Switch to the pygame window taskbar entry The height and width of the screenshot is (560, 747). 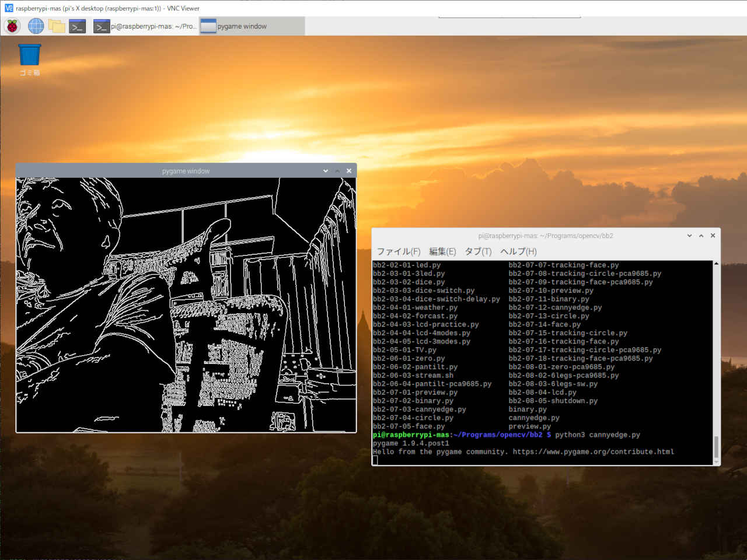(x=252, y=26)
